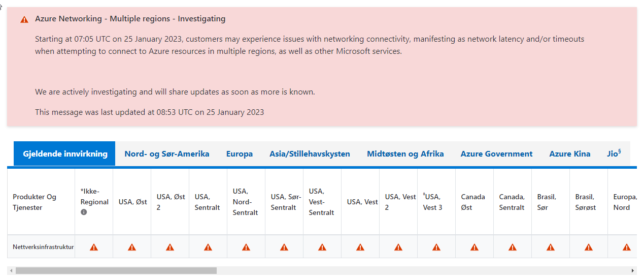
Task: Click warning icon in Ikke-Regional column
Action: pyautogui.click(x=94, y=248)
